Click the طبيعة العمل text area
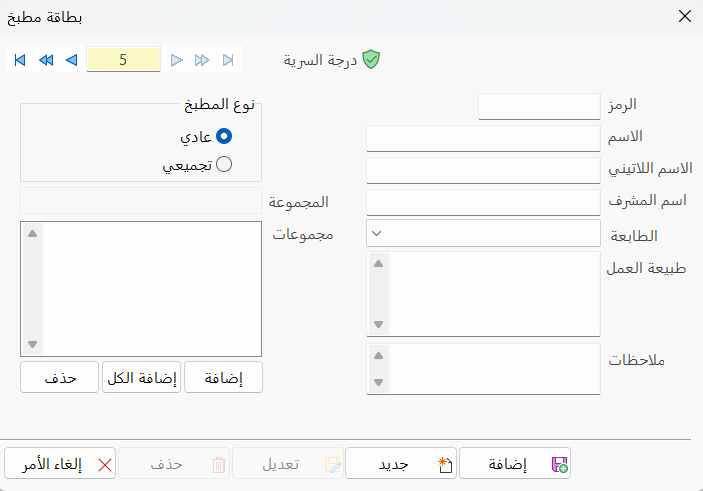 click(x=483, y=294)
